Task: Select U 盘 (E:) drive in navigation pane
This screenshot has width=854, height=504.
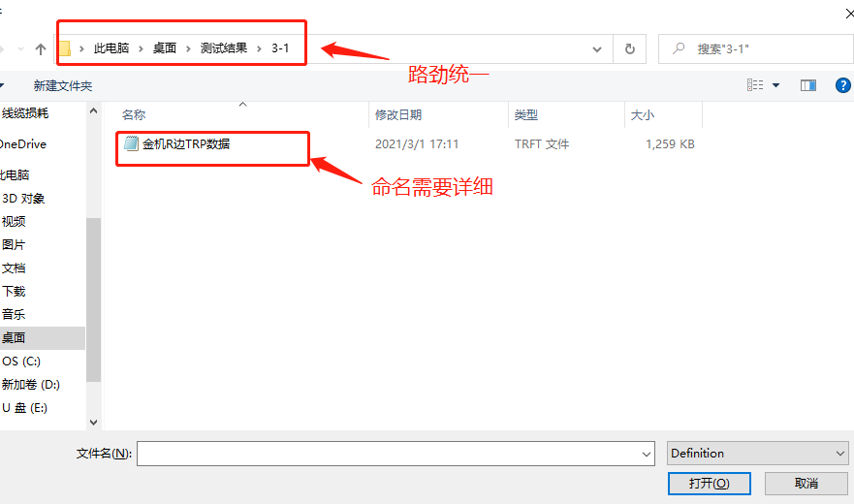Action: pyautogui.click(x=24, y=408)
